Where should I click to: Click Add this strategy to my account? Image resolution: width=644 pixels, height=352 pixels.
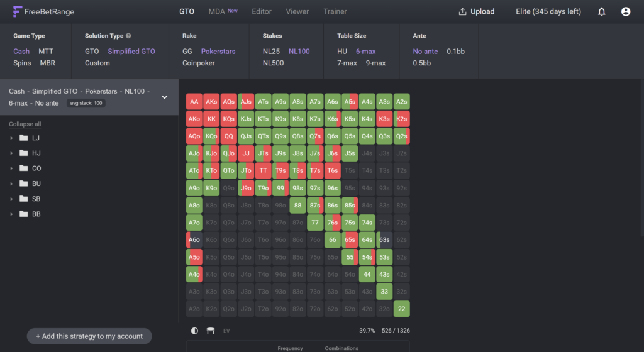point(89,336)
